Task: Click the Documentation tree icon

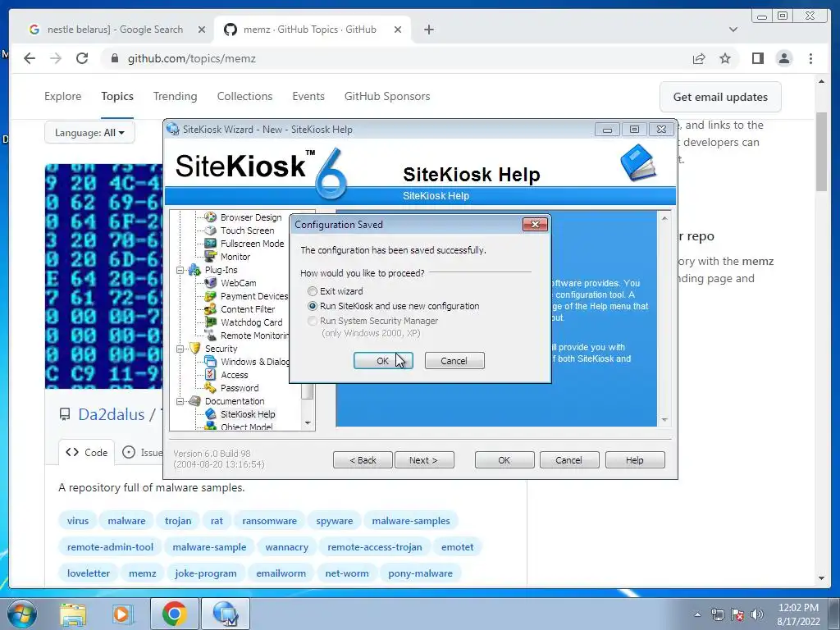Action: click(194, 400)
